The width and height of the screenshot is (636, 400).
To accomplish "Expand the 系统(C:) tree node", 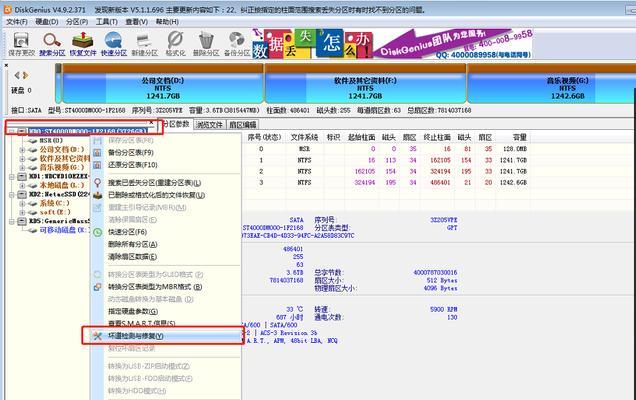I will pos(22,203).
